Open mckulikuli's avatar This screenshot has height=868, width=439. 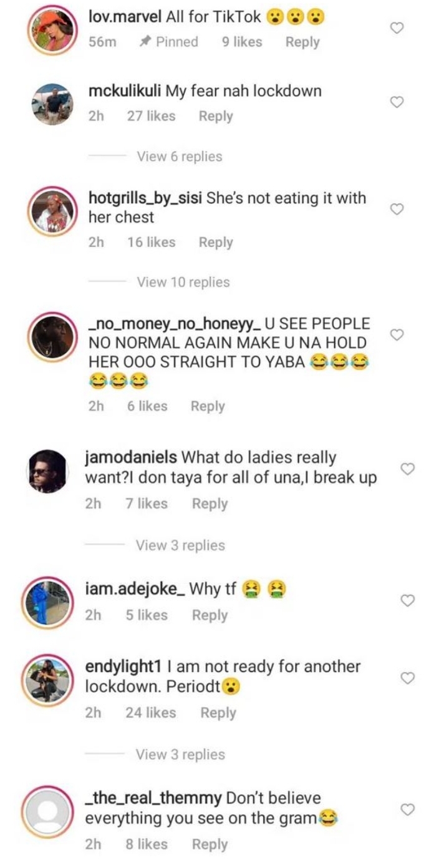coord(53,104)
